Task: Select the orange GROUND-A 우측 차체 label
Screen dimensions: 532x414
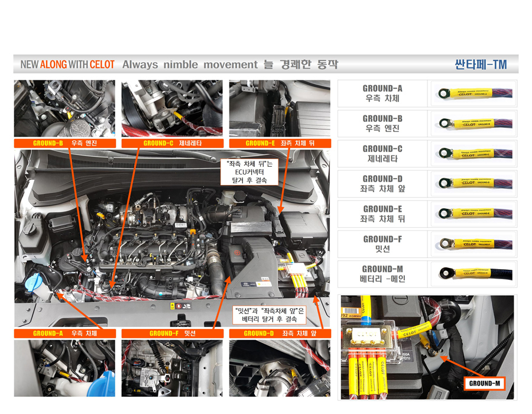Action: pos(65,334)
